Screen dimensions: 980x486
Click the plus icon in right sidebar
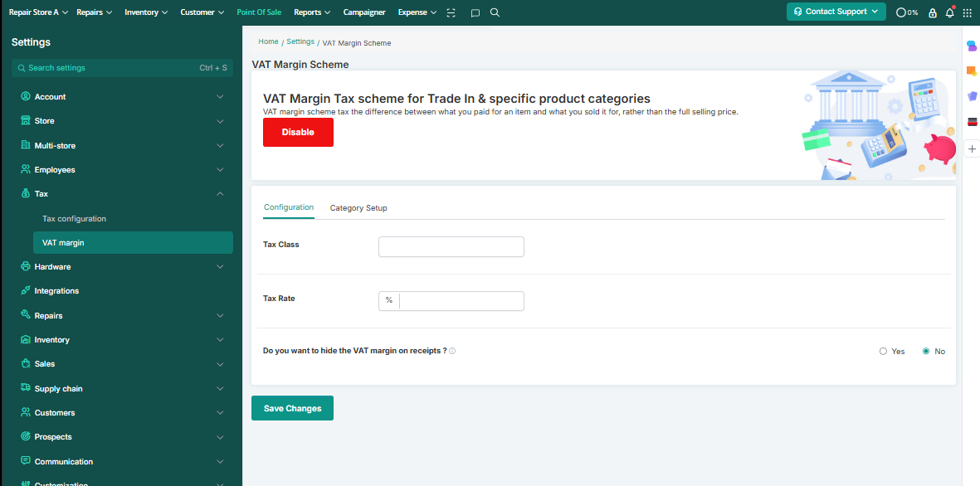(x=972, y=148)
